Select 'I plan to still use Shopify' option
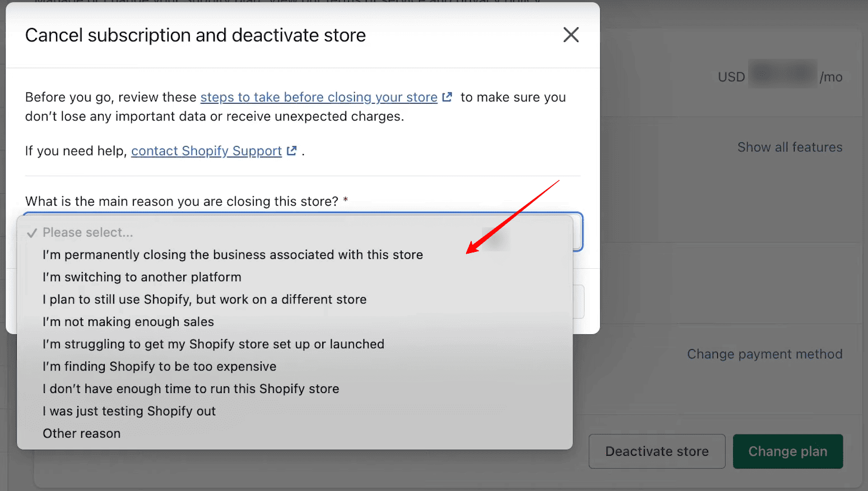Viewport: 868px width, 491px height. pyautogui.click(x=205, y=299)
